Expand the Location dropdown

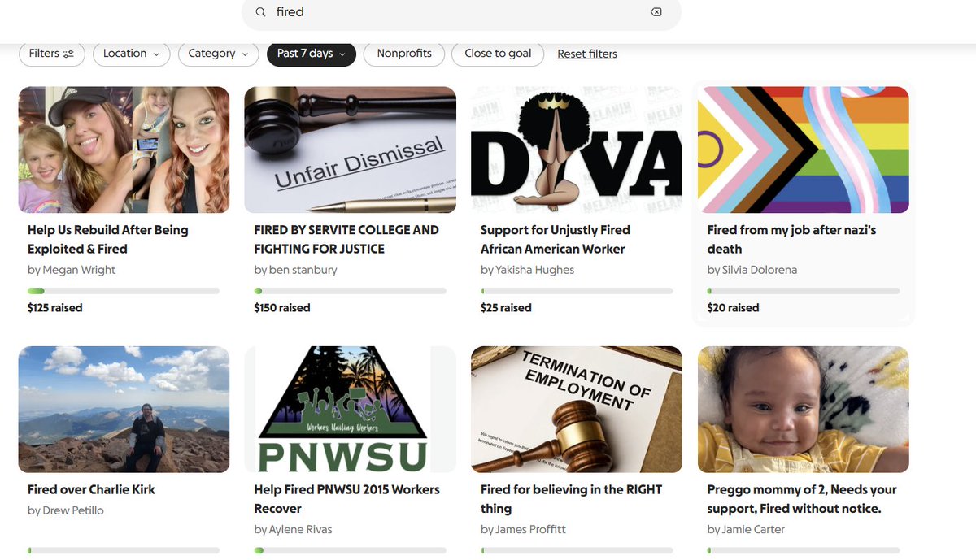tap(132, 54)
